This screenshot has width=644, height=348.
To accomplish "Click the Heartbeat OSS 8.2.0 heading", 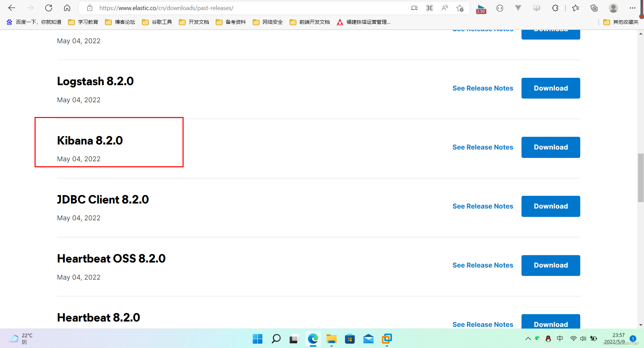I will [111, 258].
